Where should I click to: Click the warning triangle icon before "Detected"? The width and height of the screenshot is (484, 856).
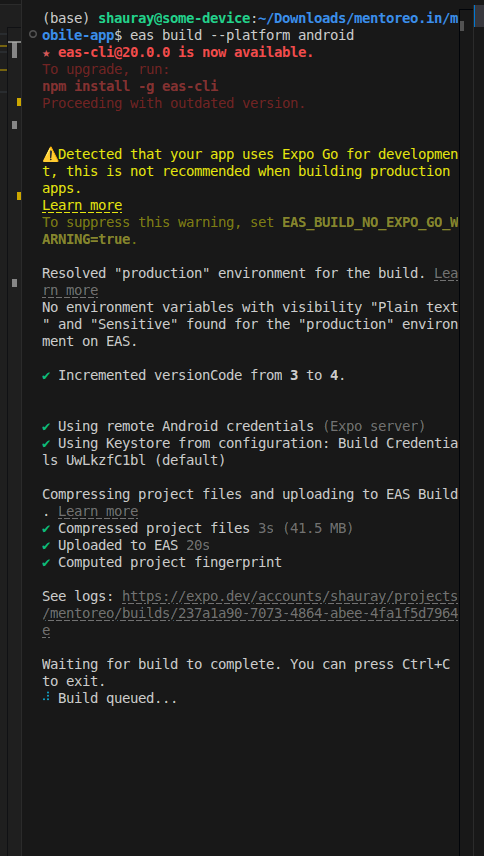(x=50, y=154)
